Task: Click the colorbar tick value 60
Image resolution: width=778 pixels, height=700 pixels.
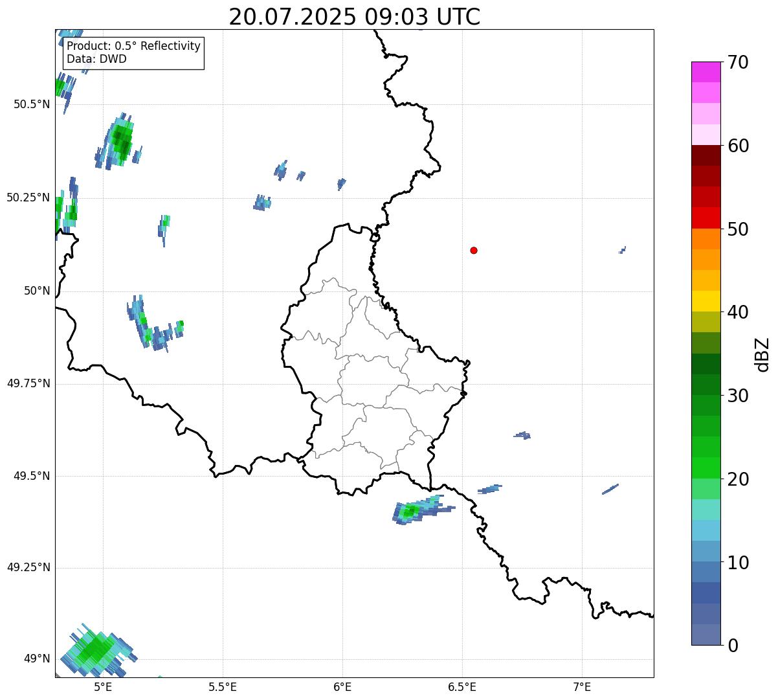Action: [x=737, y=146]
